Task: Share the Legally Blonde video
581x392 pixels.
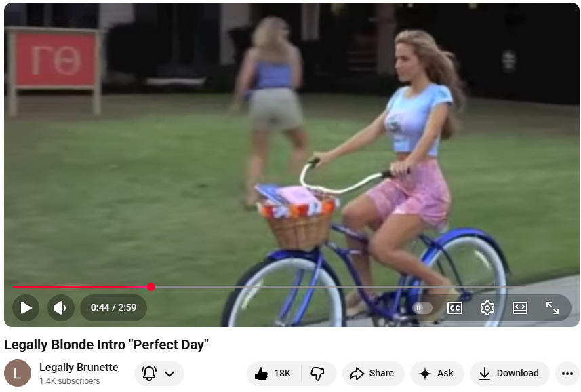Action: tap(372, 374)
